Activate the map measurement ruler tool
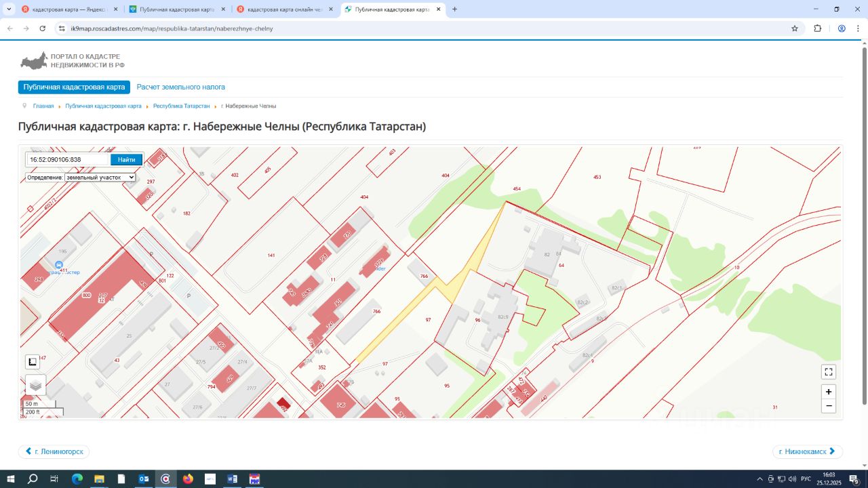Viewport: 868px width, 488px height. click(x=33, y=362)
